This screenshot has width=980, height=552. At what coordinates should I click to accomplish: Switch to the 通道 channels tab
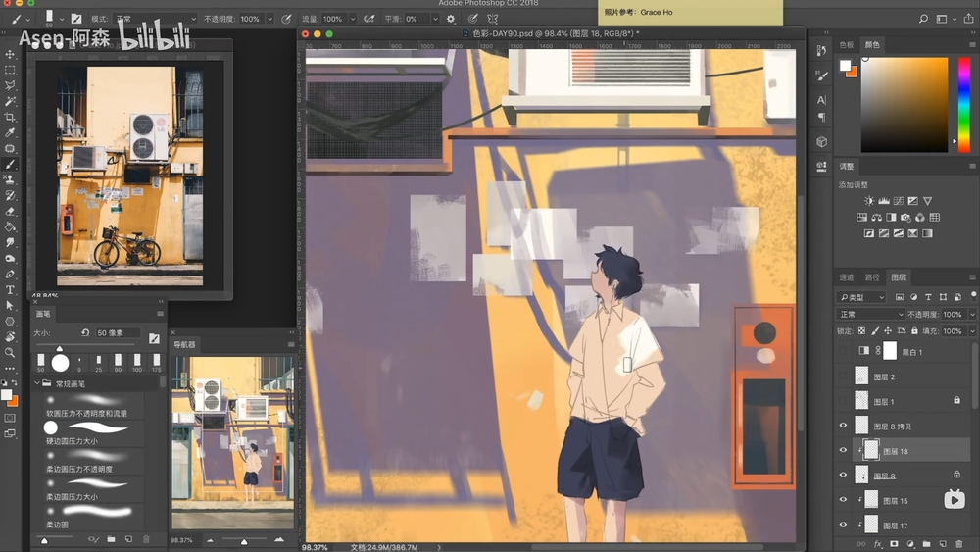[847, 277]
